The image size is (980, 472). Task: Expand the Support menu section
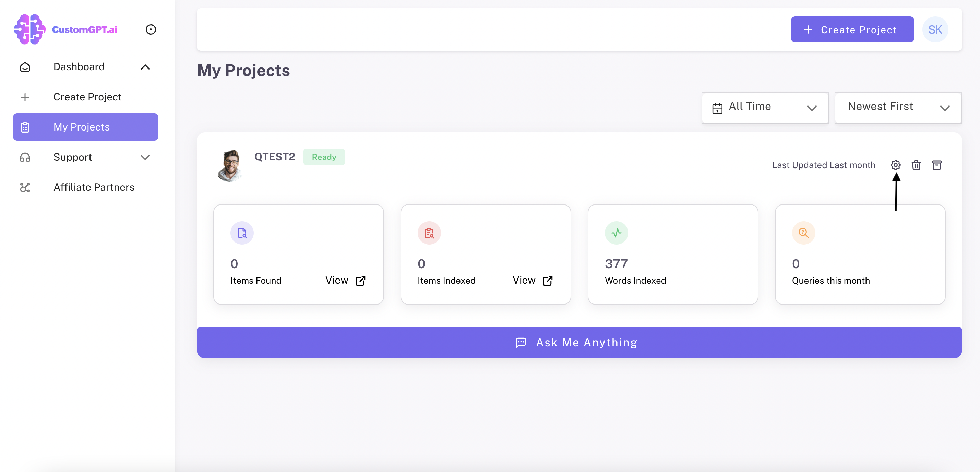pos(145,157)
